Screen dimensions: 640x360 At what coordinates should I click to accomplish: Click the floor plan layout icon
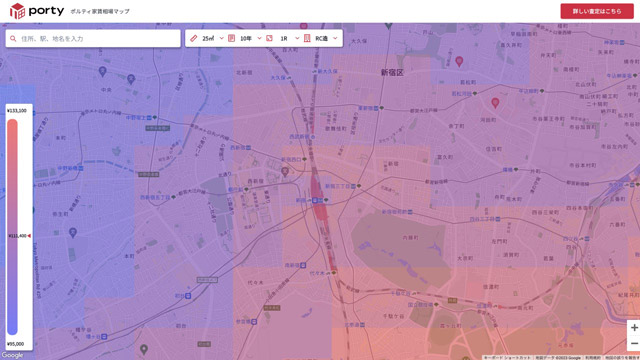269,38
